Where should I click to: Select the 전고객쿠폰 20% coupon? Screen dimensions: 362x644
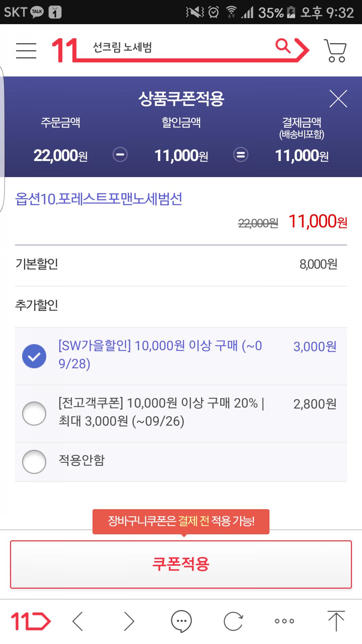tap(34, 413)
